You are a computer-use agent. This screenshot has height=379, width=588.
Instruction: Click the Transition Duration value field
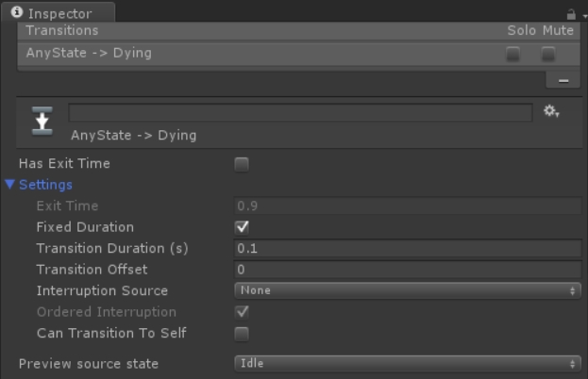pyautogui.click(x=408, y=248)
